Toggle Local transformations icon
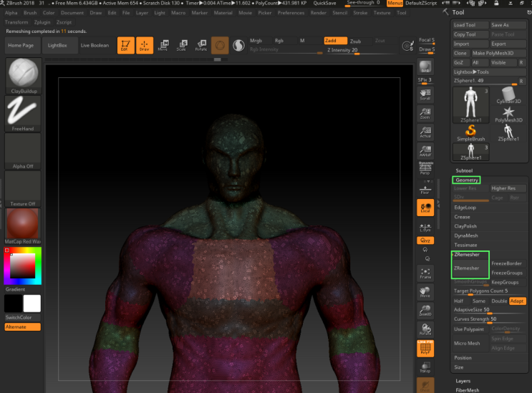 pos(425,208)
